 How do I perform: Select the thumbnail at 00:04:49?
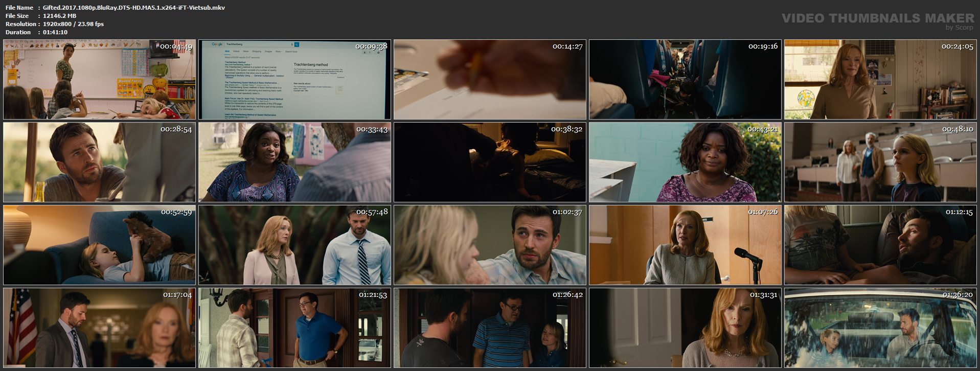(99, 80)
